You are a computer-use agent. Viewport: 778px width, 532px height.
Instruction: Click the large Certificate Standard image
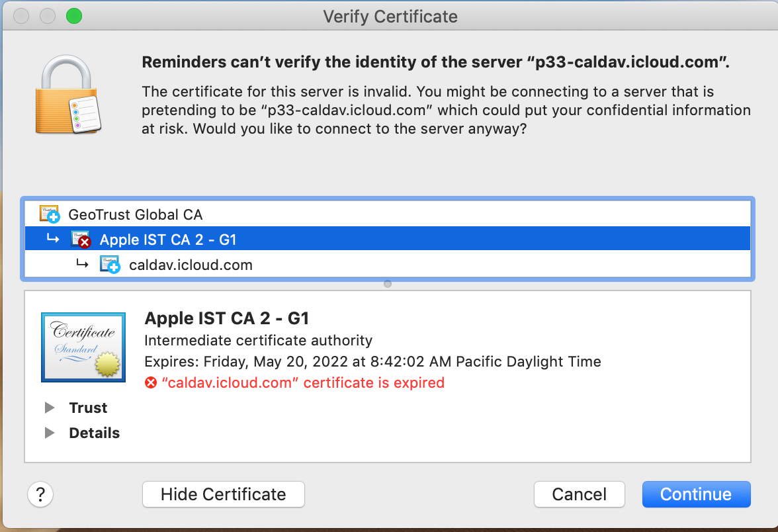83,347
